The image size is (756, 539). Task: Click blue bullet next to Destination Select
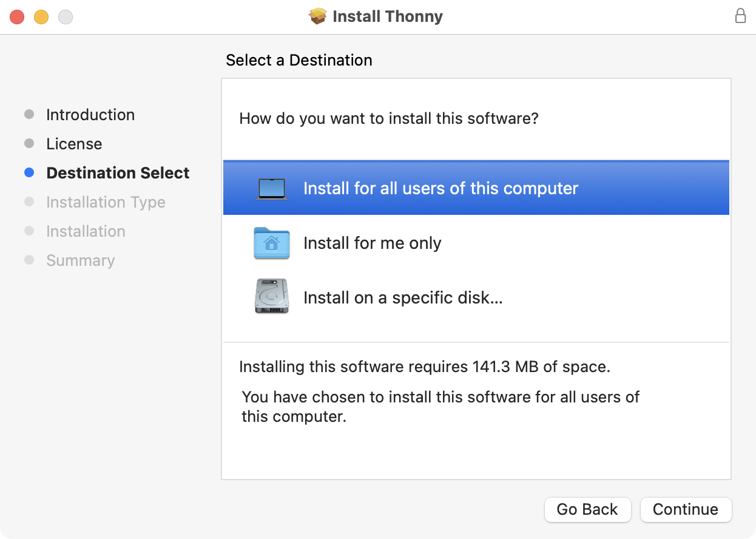point(29,173)
